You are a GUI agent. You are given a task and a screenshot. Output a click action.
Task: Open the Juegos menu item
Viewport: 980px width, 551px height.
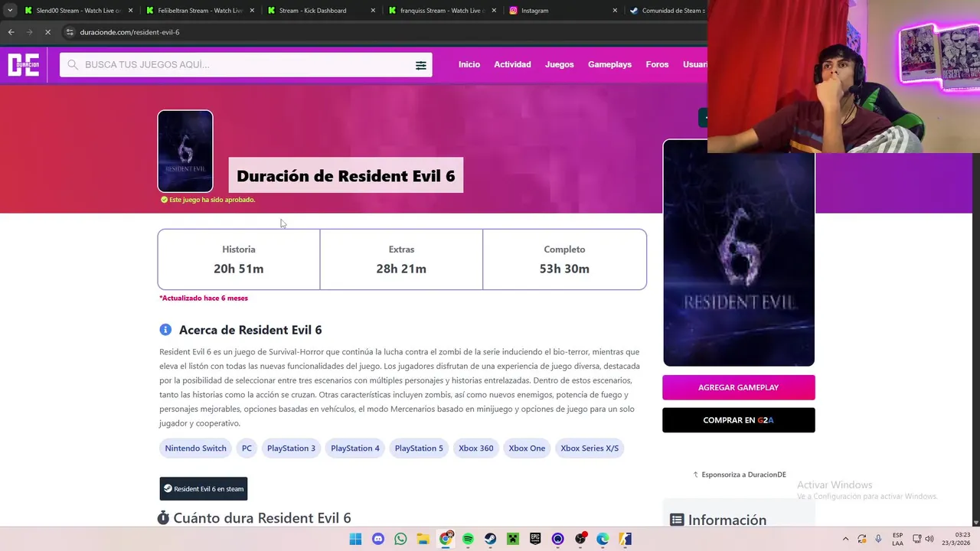click(x=559, y=64)
